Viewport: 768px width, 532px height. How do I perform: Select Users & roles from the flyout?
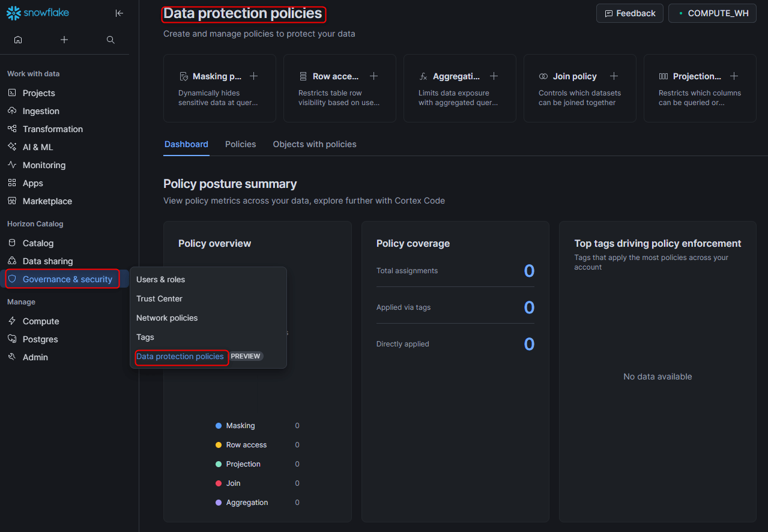(160, 280)
